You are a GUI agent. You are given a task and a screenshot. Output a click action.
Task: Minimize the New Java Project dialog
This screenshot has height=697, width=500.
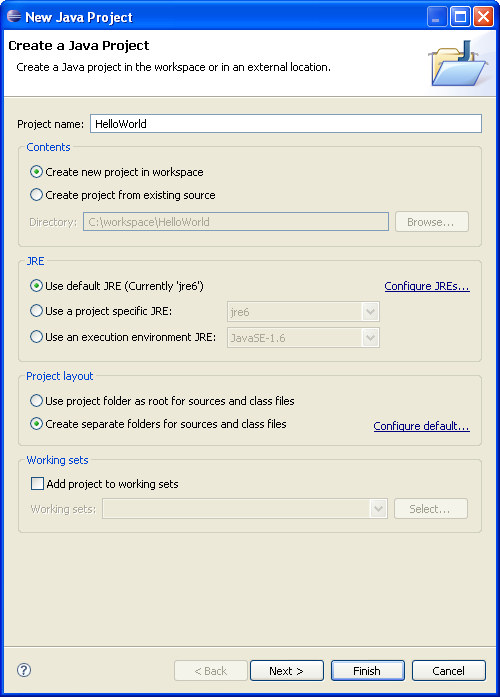(x=437, y=17)
